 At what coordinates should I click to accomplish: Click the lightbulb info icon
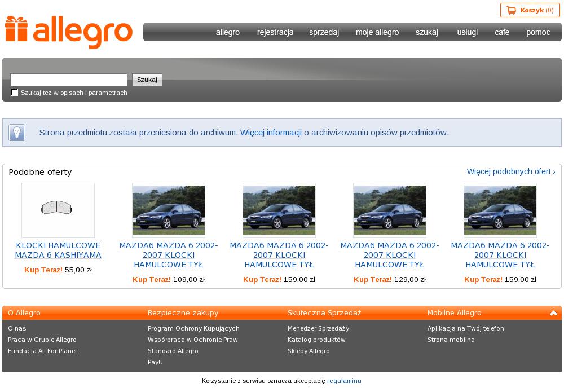tap(17, 133)
